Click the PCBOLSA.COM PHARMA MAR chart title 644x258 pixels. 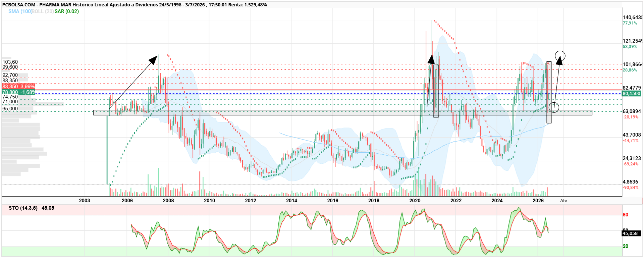(135, 5)
